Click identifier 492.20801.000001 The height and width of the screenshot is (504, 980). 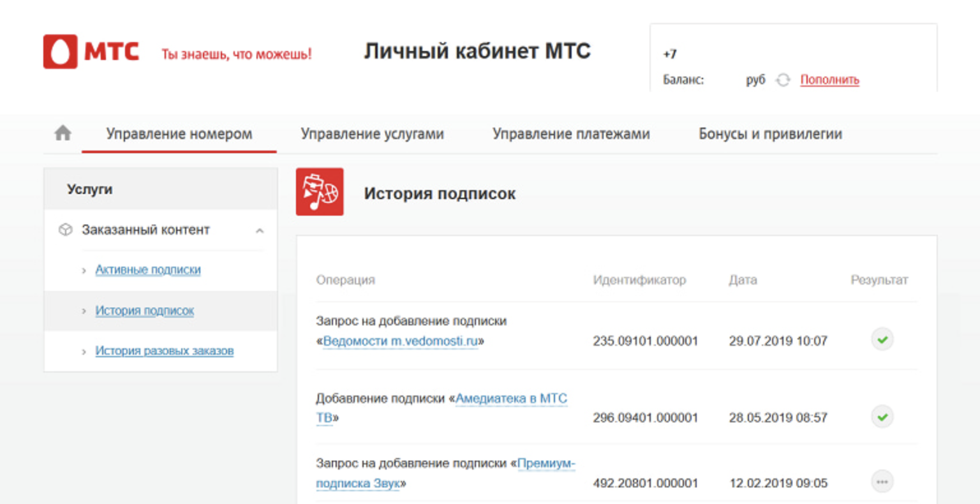[645, 484]
